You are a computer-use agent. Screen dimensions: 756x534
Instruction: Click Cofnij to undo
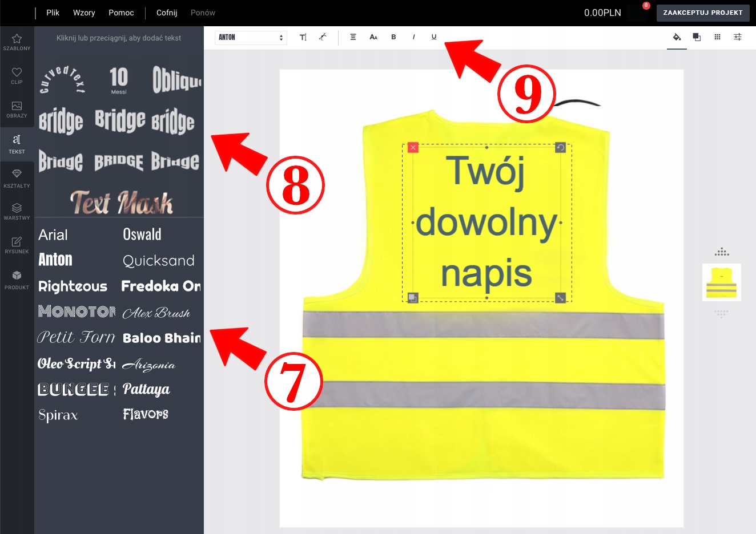pos(167,13)
